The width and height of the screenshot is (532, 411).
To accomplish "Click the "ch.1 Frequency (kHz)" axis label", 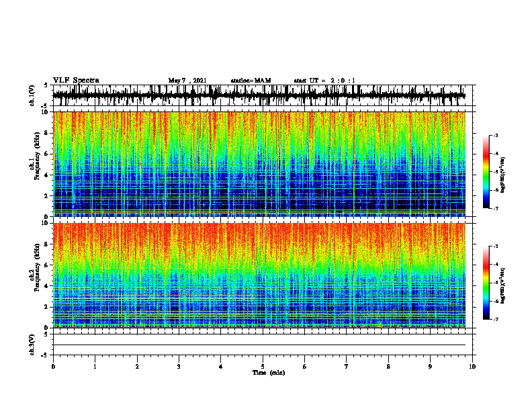I will 34,156.
